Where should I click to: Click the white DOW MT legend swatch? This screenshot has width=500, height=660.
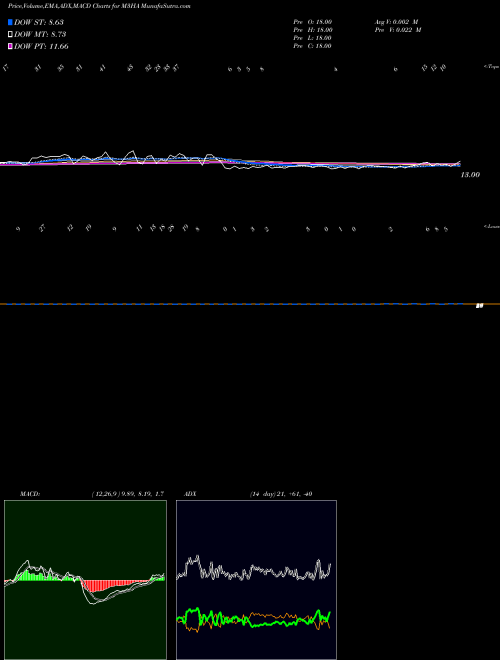point(10,34)
